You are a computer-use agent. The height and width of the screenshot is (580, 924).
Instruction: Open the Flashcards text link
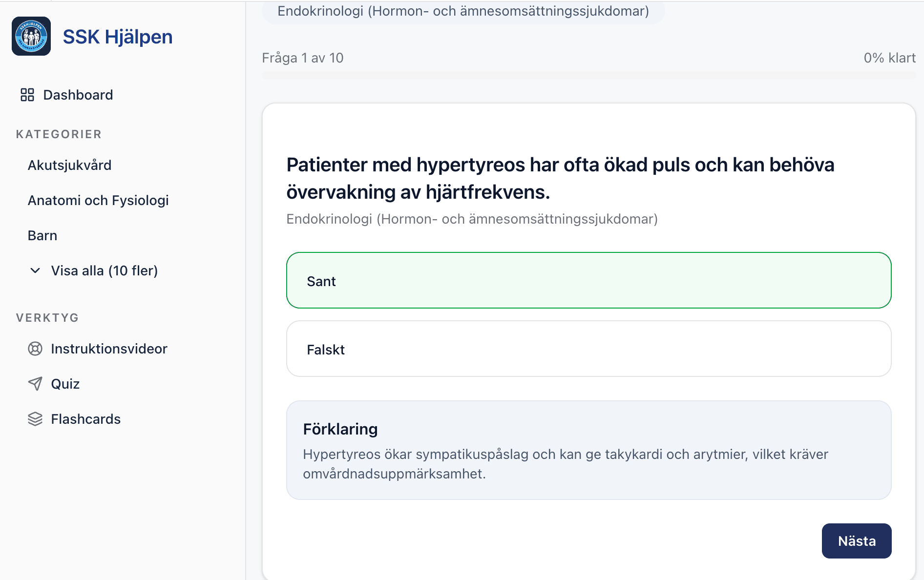(x=86, y=419)
